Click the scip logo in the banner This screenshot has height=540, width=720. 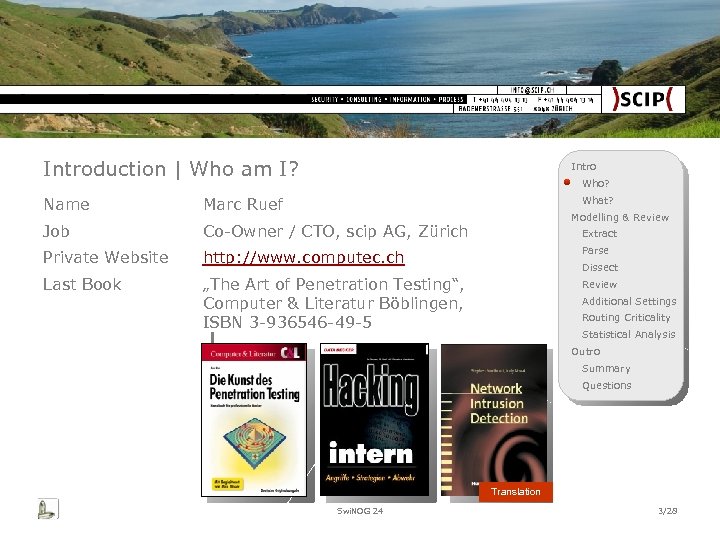click(642, 99)
